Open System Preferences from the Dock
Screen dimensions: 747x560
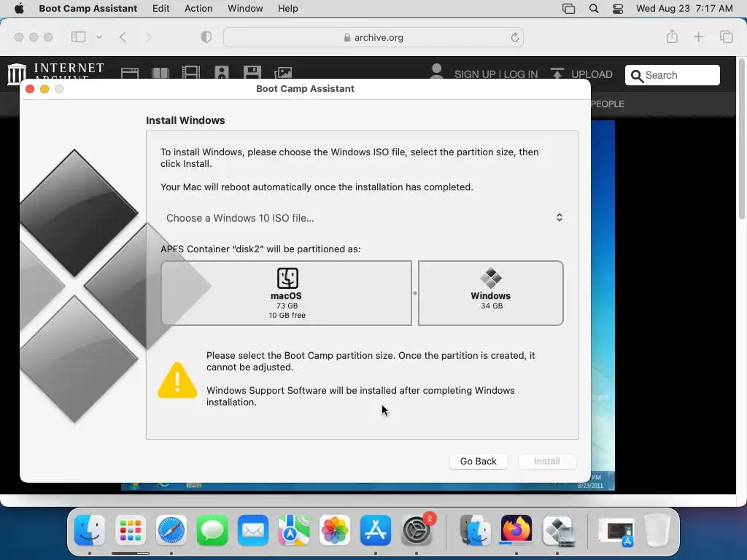(x=417, y=530)
